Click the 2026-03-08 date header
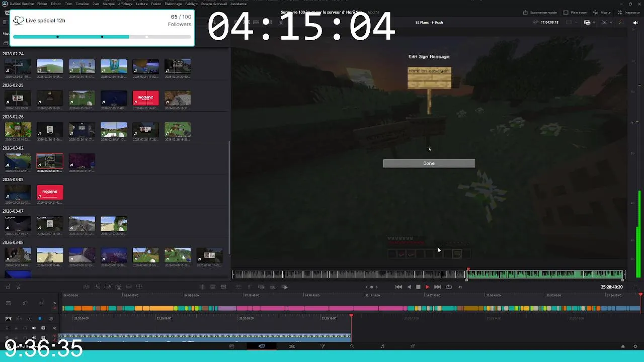The image size is (644, 362). tap(13, 242)
